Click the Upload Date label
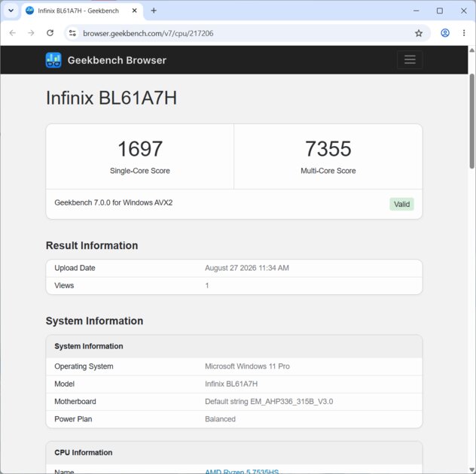Viewport: 476px width, 474px height. click(75, 268)
